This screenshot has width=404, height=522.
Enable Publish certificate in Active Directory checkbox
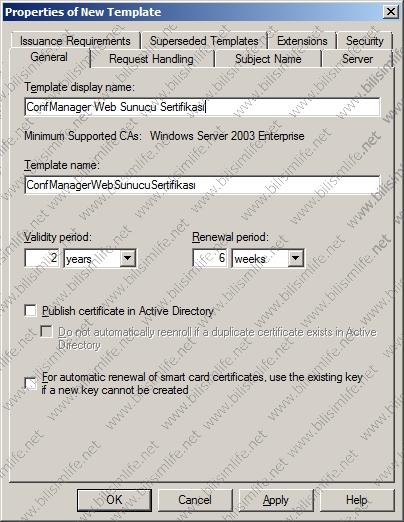(30, 311)
